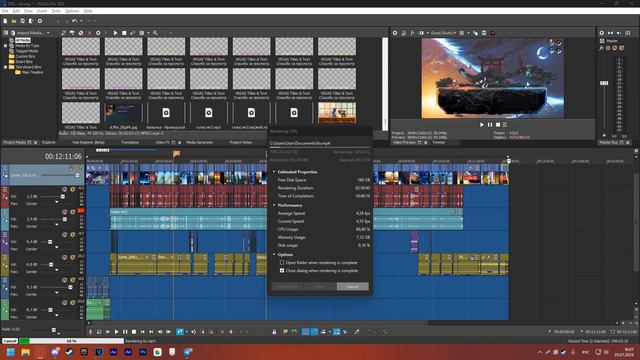
Task: Pause playback in the Video Preview window
Action: pyautogui.click(x=490, y=124)
